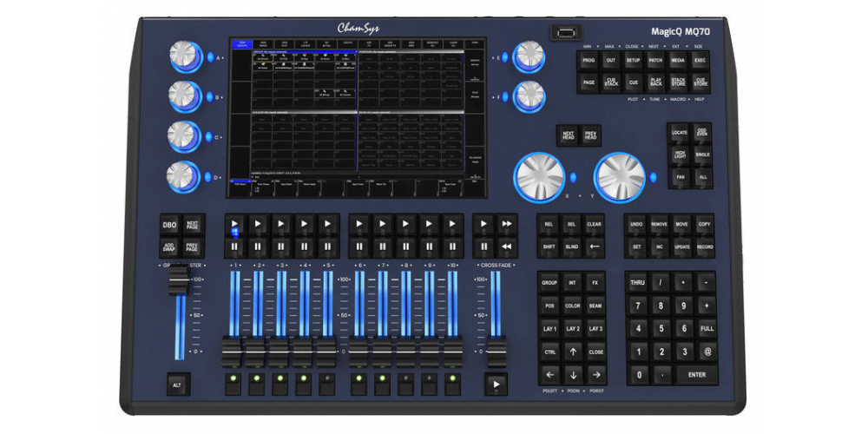Click the encoder wheel labeled F
Viewport: 868px width, 434px height.
tap(529, 96)
